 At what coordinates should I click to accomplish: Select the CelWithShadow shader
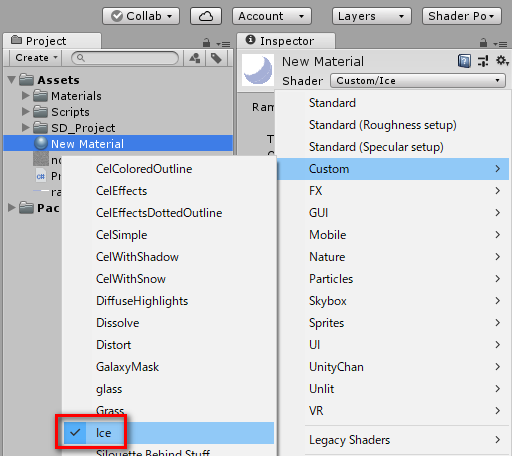(x=169, y=257)
